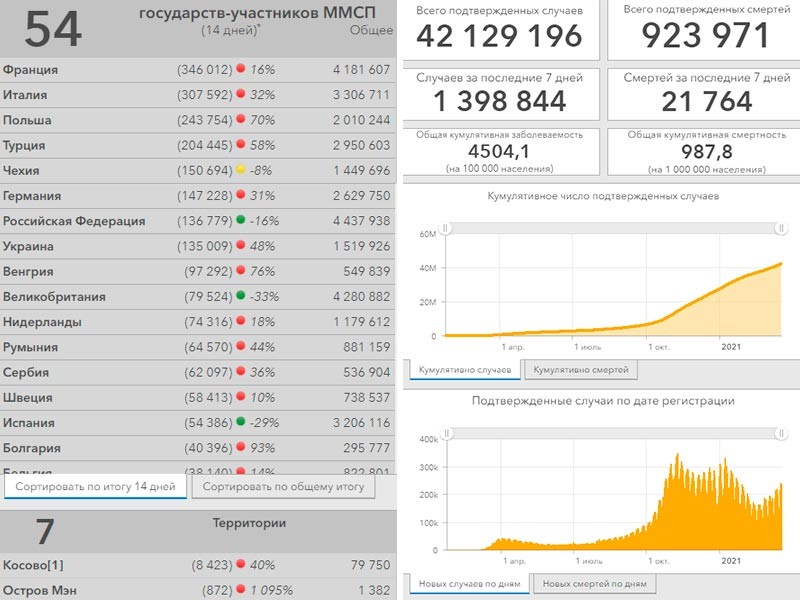Click the left range handle of cumulative chart
Image resolution: width=800 pixels, height=600 pixels.
446,228
